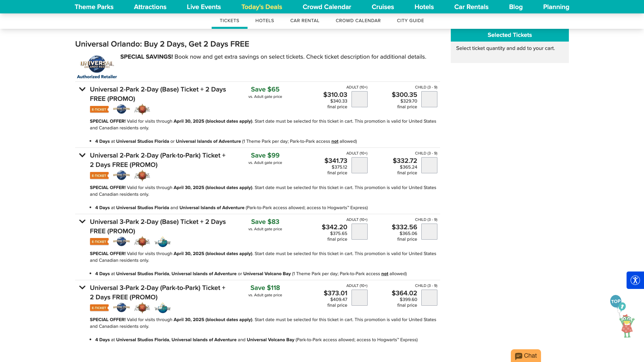Go to Today's Deals
The width and height of the screenshot is (644, 362).
[262, 7]
